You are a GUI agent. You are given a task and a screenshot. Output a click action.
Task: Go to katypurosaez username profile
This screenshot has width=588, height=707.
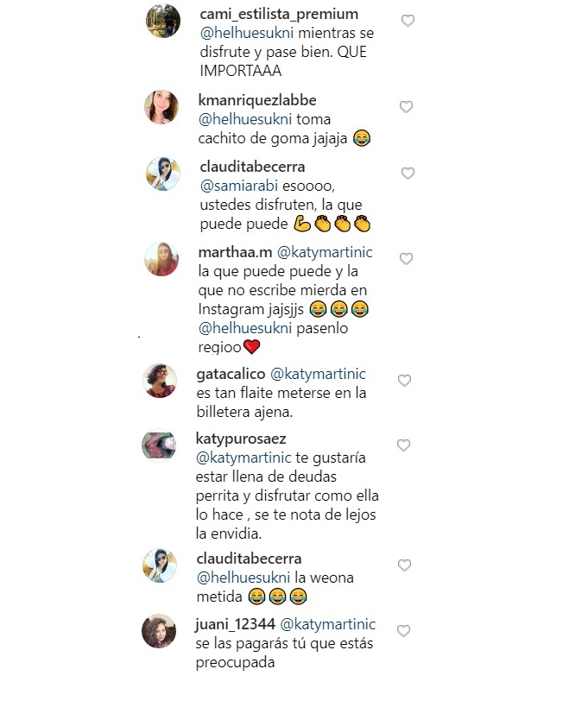(x=241, y=439)
